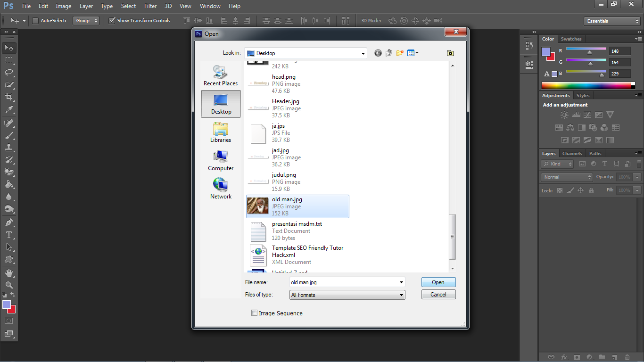Screen dimensions: 644x362
Task: Enable Image Sequence checkbox
Action: tap(255, 313)
